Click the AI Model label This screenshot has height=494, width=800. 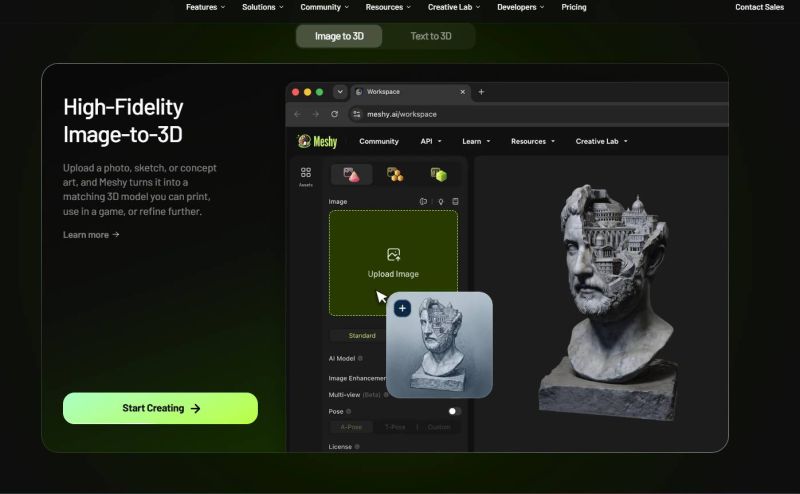point(341,358)
